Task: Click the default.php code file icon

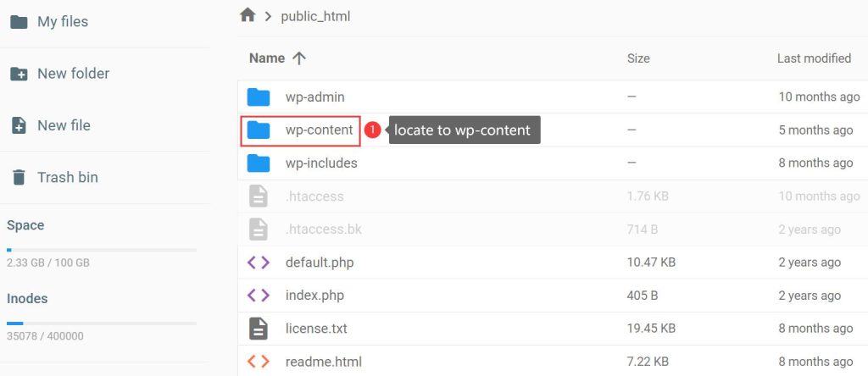Action: tap(258, 262)
